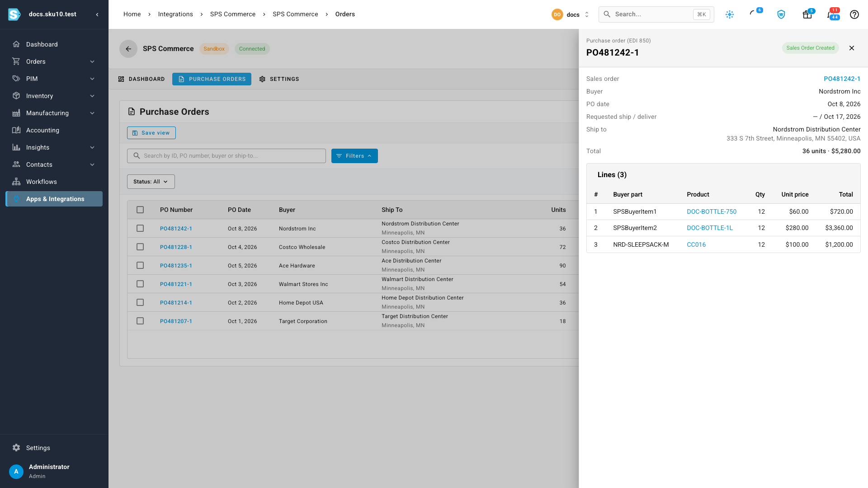This screenshot has width=868, height=488.
Task: Expand the Orders sidebar menu
Action: tap(54, 61)
